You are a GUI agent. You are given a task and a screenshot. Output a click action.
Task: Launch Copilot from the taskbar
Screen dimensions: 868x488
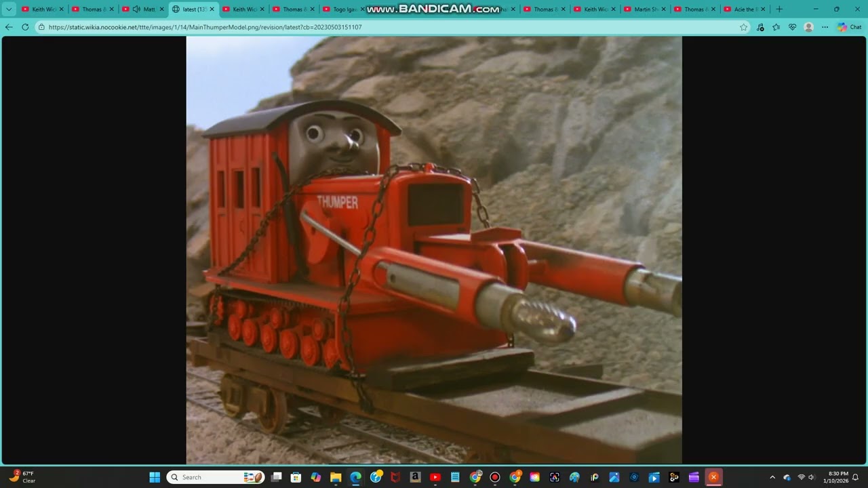pos(315,477)
